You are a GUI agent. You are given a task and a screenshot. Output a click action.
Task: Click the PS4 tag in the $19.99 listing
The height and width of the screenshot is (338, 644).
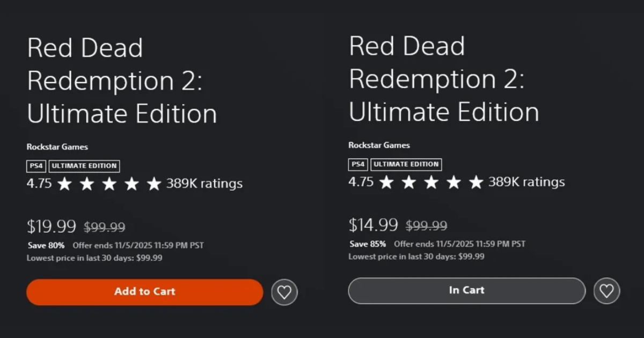click(36, 166)
